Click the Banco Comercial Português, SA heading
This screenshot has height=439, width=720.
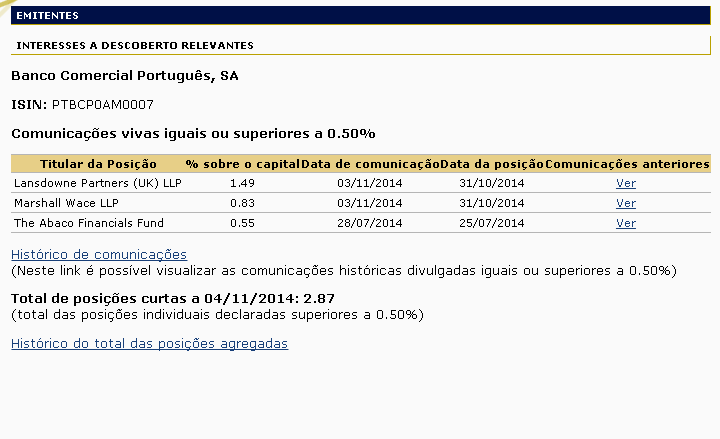pyautogui.click(x=125, y=76)
